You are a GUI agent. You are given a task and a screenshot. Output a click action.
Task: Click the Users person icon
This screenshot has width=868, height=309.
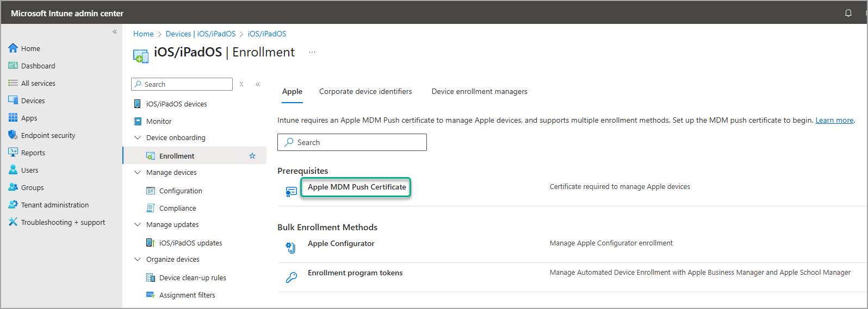point(13,170)
